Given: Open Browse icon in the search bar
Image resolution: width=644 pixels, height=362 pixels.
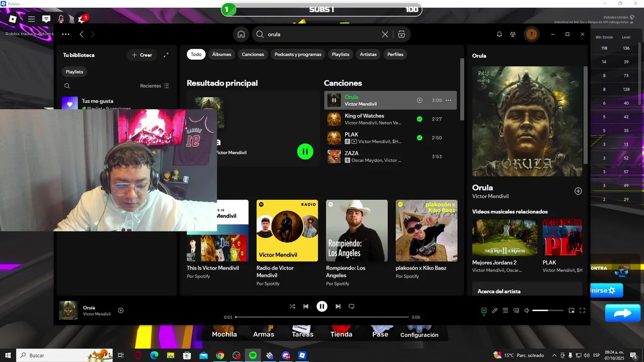Looking at the screenshot, I should tap(401, 34).
